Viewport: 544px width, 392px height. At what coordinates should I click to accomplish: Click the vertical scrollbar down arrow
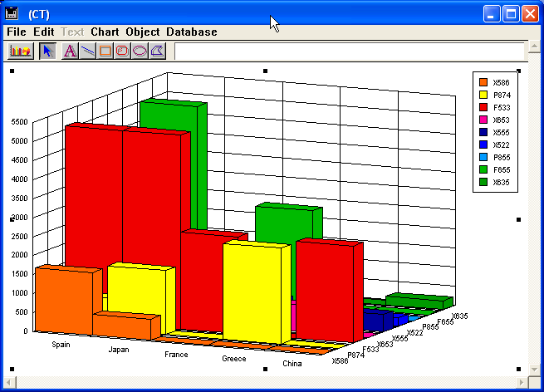coord(537,368)
